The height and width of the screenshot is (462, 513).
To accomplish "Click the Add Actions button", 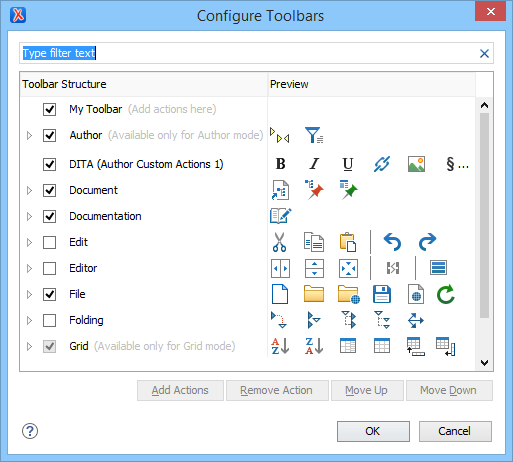I will [180, 390].
